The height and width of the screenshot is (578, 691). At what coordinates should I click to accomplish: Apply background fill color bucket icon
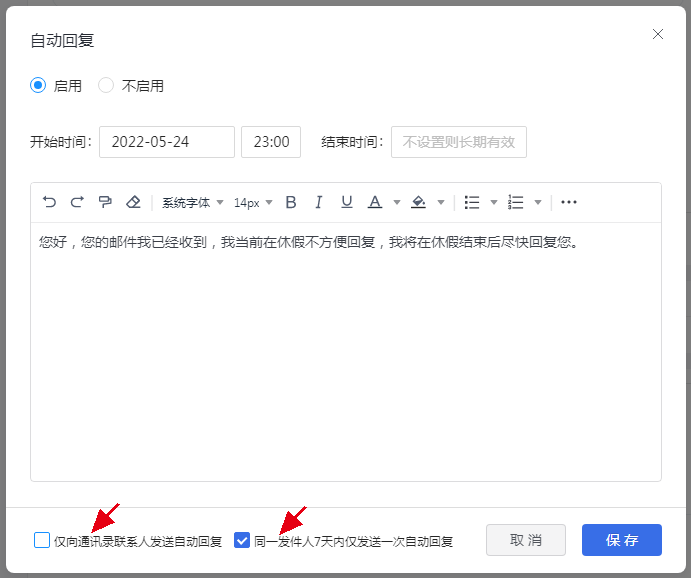(418, 202)
